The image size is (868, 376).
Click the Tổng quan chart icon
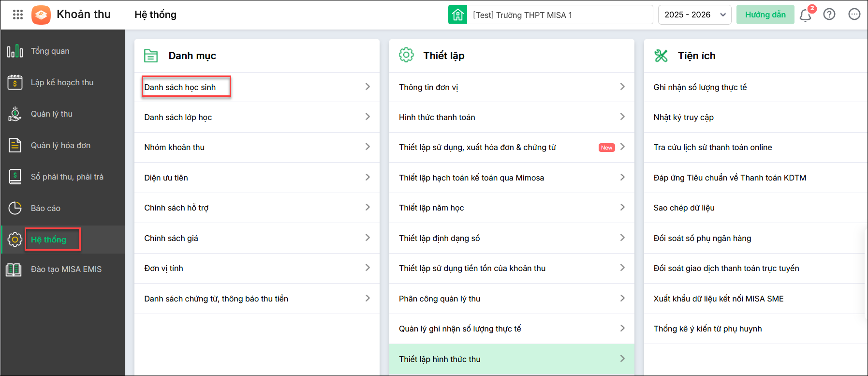pos(15,51)
